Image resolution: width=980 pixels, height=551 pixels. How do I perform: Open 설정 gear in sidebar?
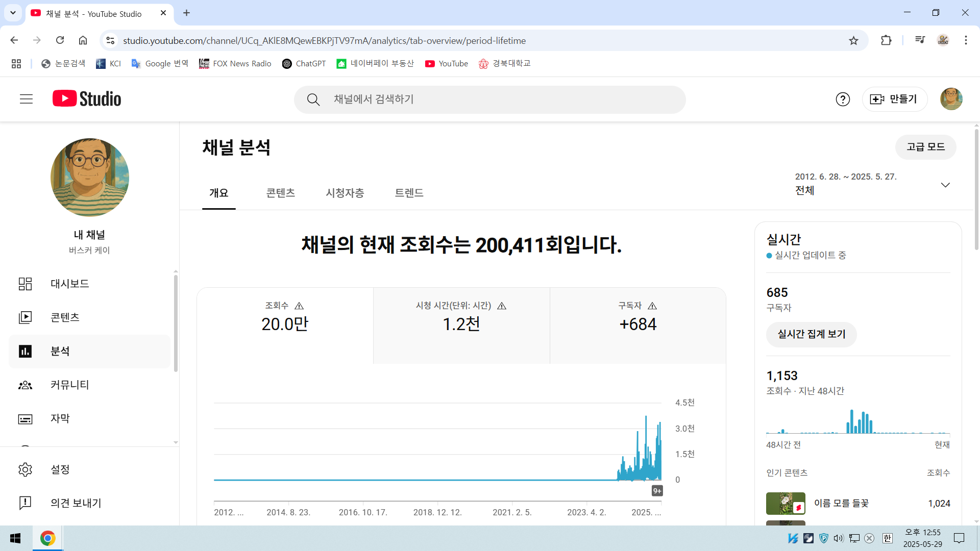point(25,469)
